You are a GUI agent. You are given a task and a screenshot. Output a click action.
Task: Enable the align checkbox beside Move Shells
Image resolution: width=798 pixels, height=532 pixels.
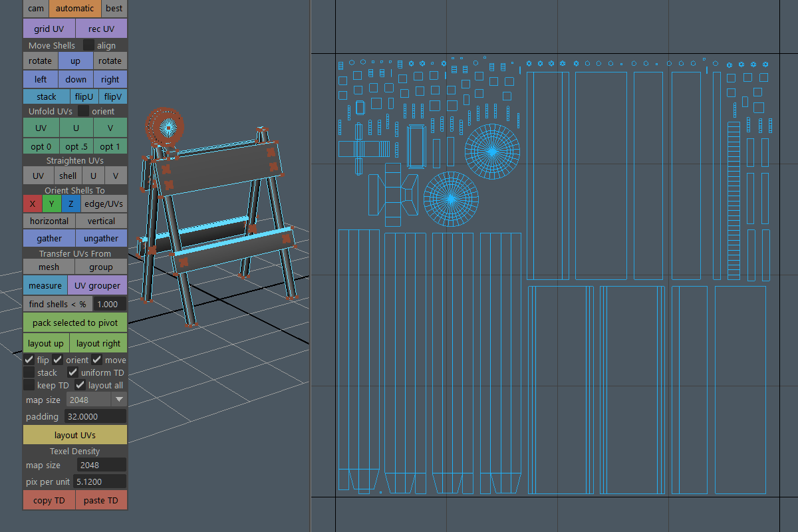pyautogui.click(x=88, y=45)
